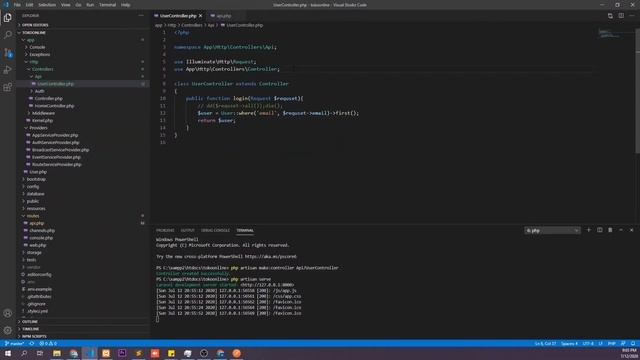Open errors and warnings count in status bar

tap(48, 344)
